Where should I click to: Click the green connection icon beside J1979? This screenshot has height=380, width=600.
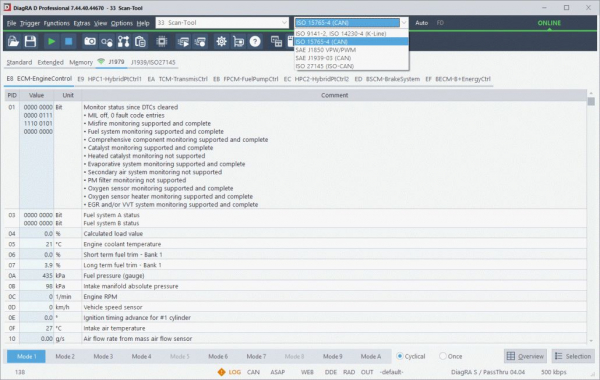101,61
